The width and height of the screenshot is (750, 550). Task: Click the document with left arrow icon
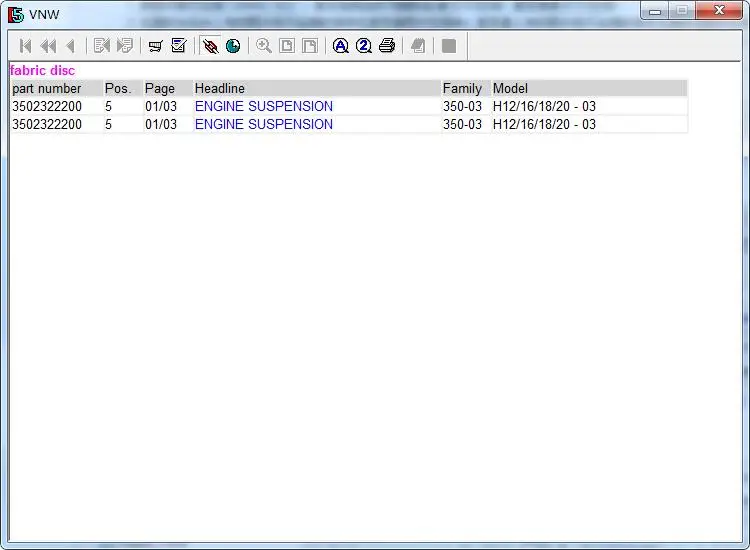[102, 46]
